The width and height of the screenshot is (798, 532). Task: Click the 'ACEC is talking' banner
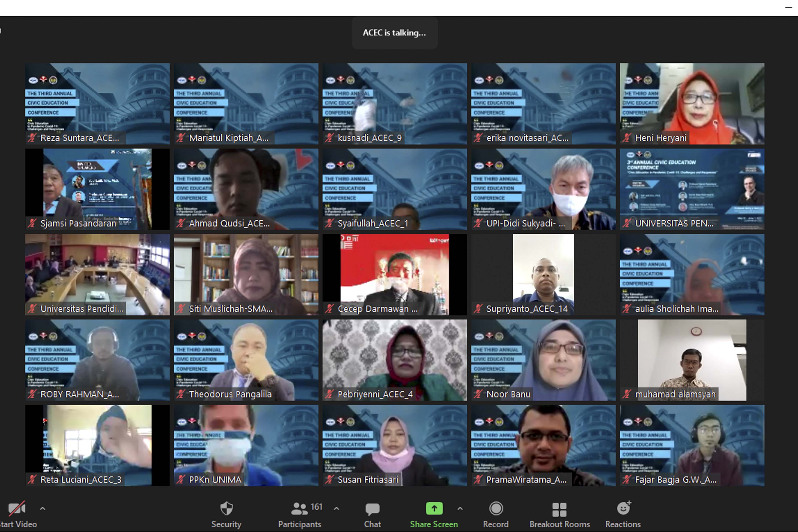point(394,33)
